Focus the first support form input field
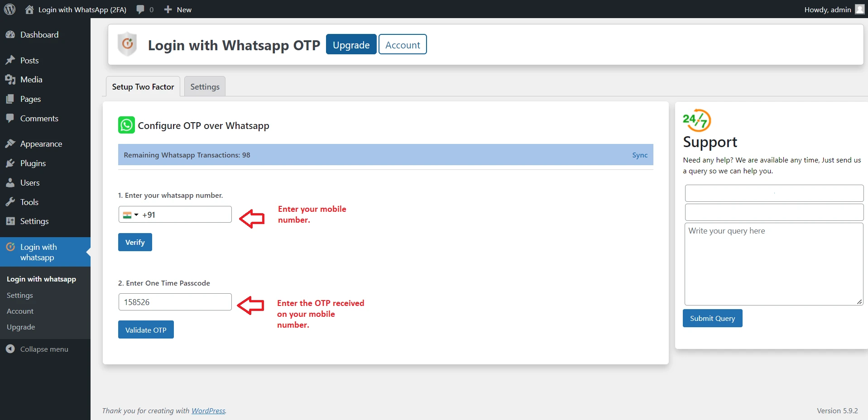The width and height of the screenshot is (868, 420). 774,193
